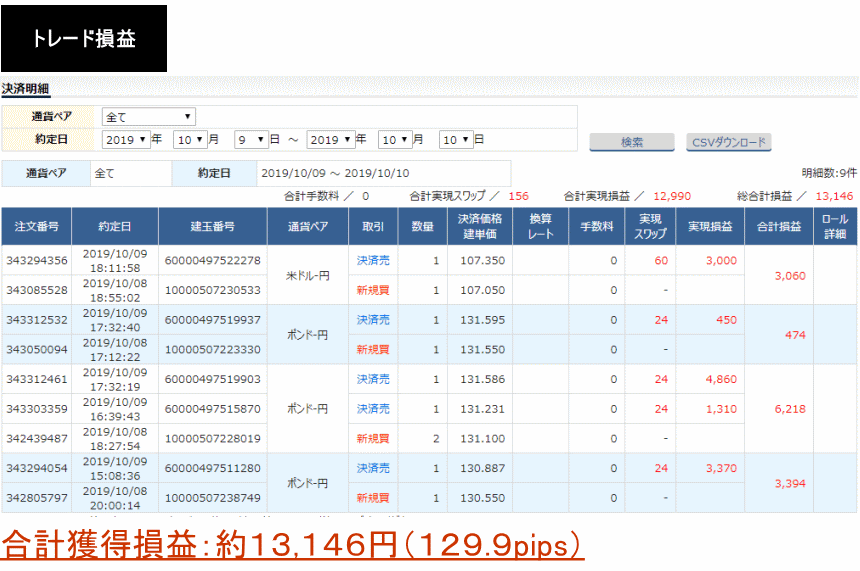Click 決済売 link for order 343294054
Screen dimensions: 860x571
tap(373, 468)
